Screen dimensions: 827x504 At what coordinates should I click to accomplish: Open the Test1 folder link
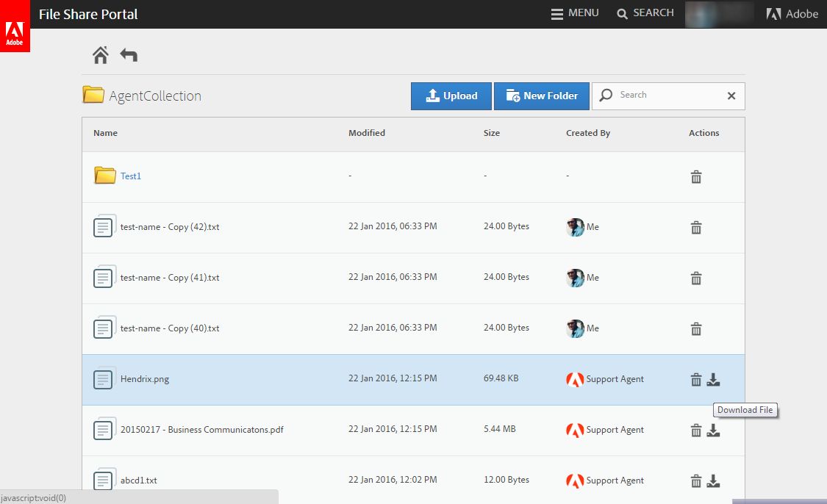pyautogui.click(x=131, y=176)
